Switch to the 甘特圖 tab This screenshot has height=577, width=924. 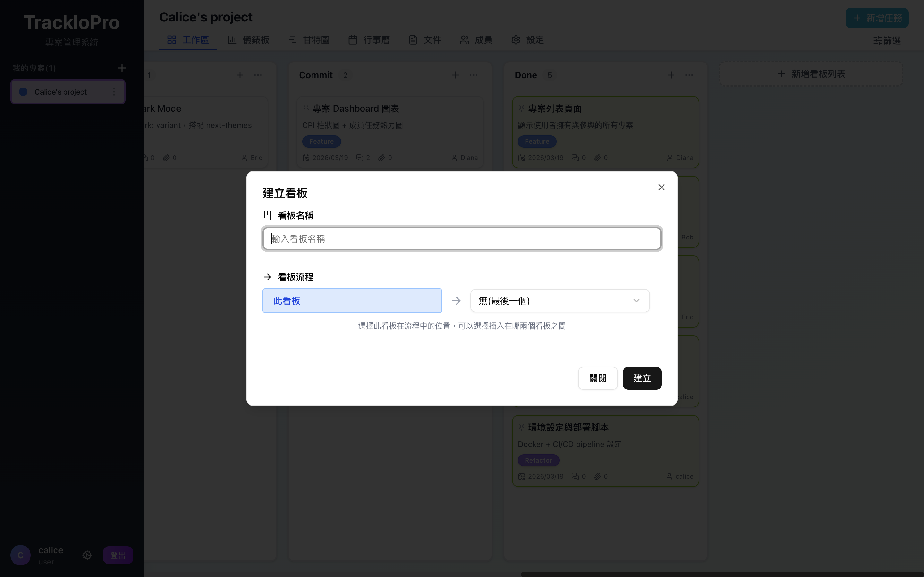pos(309,40)
